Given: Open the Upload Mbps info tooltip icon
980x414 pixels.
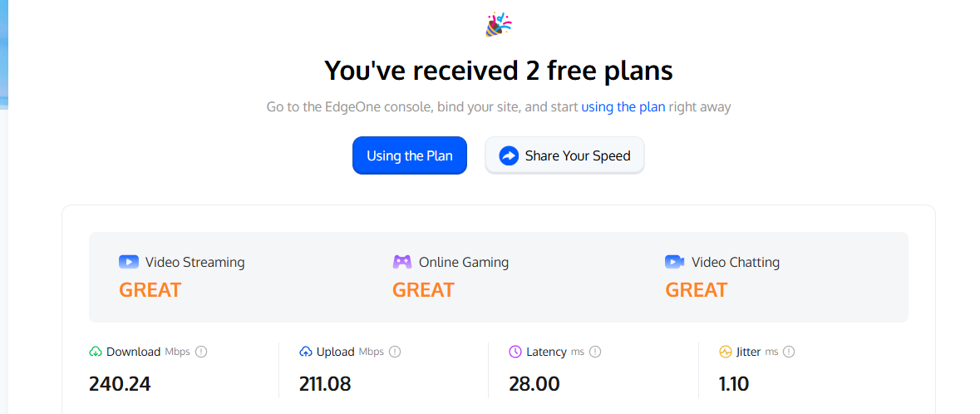Looking at the screenshot, I should pyautogui.click(x=395, y=352).
